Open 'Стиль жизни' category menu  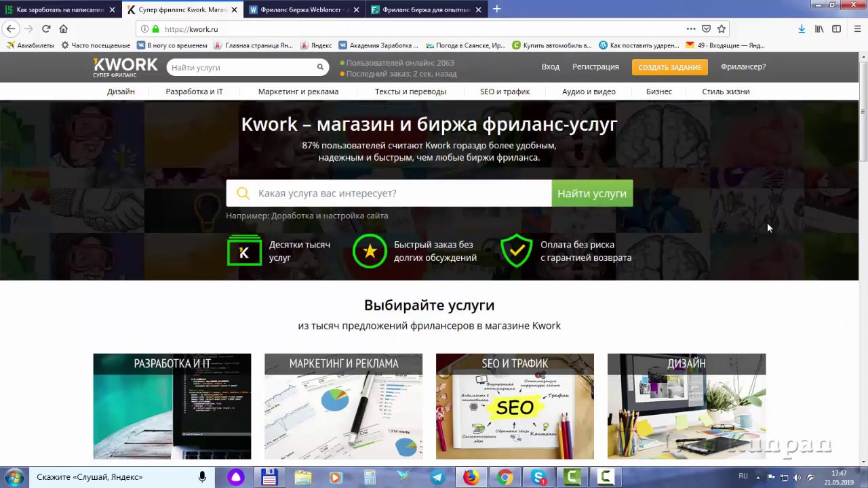(726, 91)
